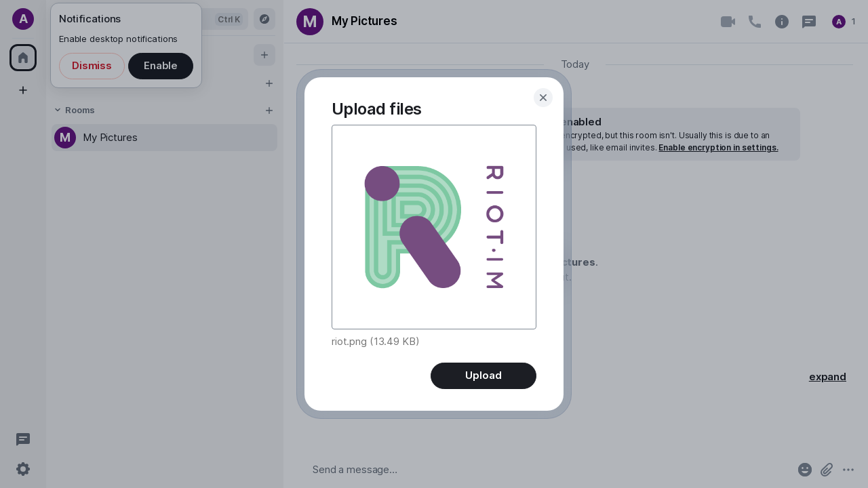Open My Pictures room header avatar

[310, 22]
